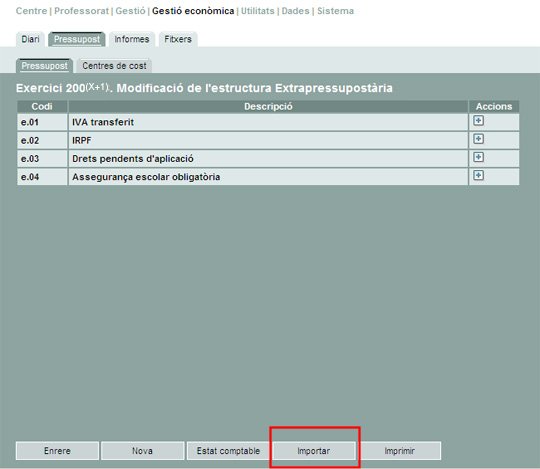Click the plus icon in the IRPF row
The height and width of the screenshot is (469, 540).
478,139
